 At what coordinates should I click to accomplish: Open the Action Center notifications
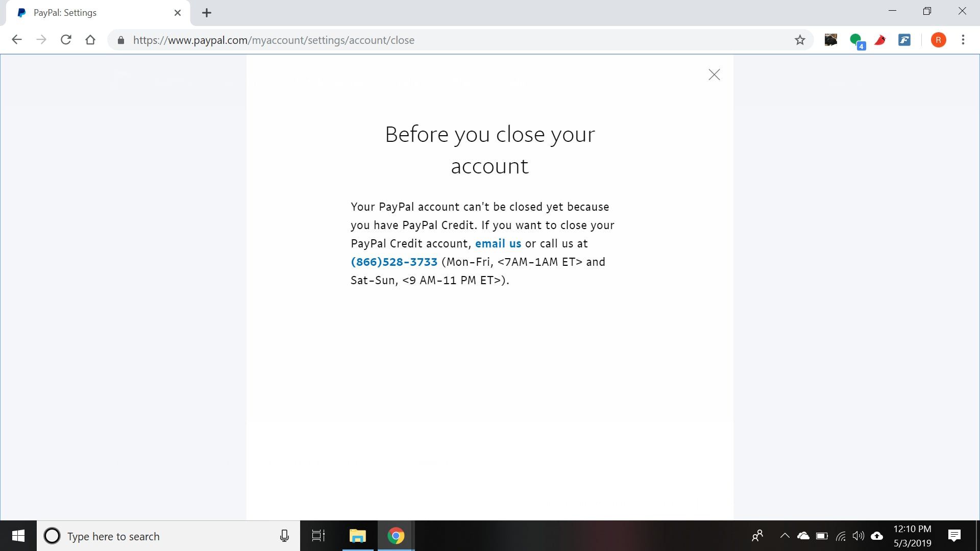pyautogui.click(x=954, y=536)
